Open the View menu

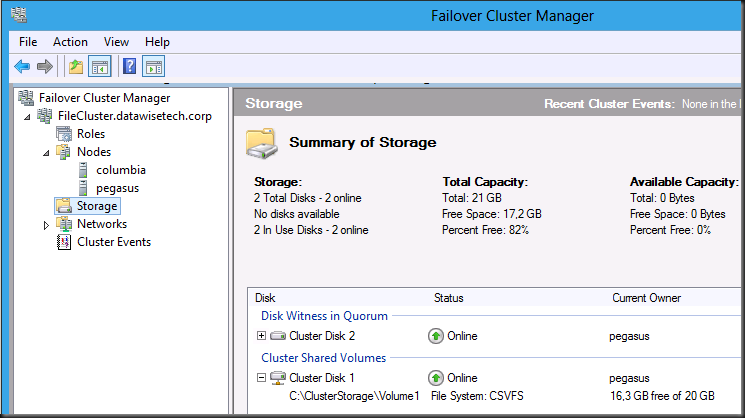click(116, 42)
